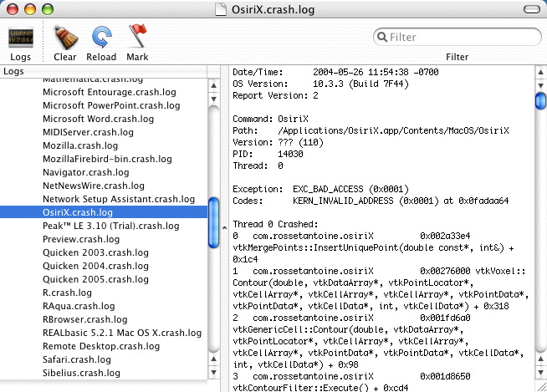Select RAqua.crash.log

coord(79,306)
